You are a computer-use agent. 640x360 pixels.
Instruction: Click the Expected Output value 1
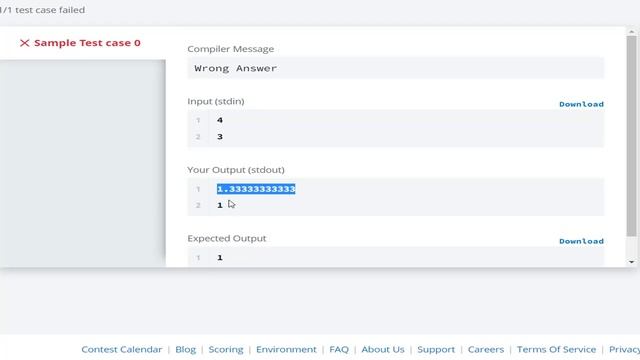220,258
